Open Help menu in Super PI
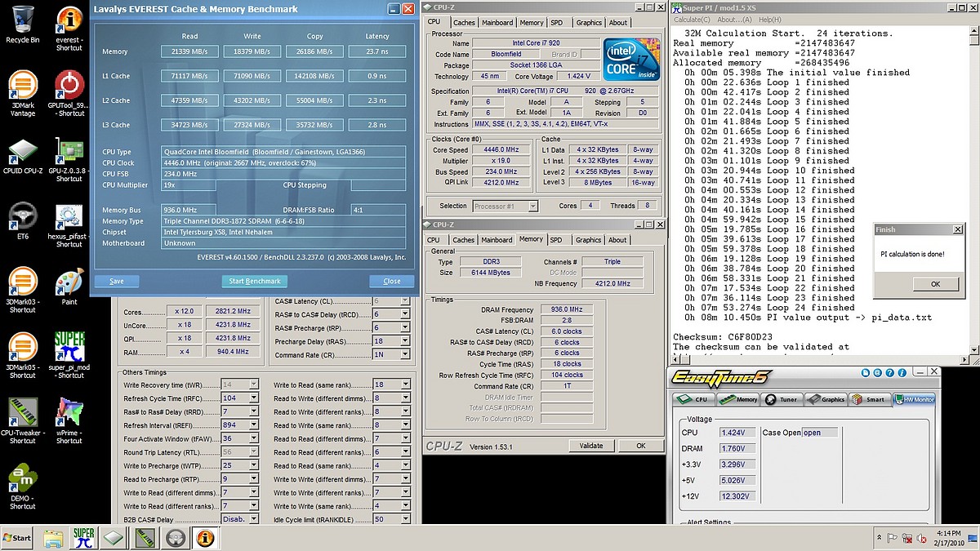Screen dimensions: 980x551 [x=769, y=20]
